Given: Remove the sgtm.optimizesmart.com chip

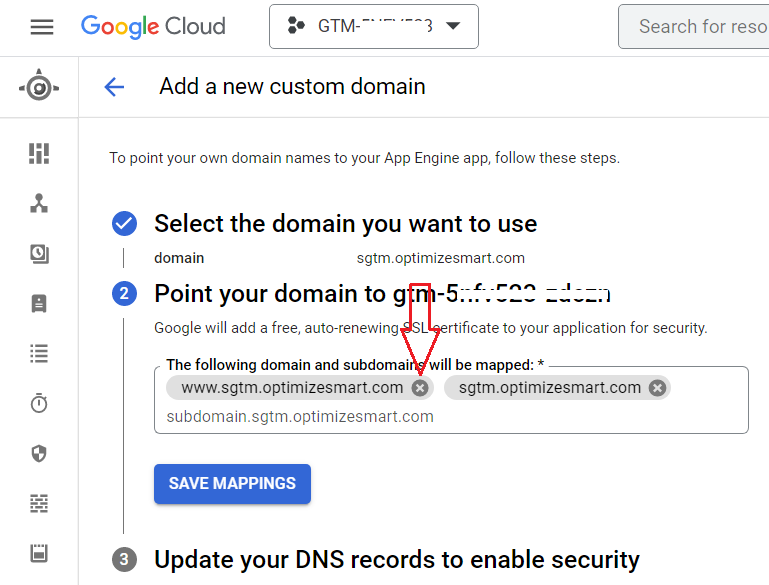Looking at the screenshot, I should [657, 388].
